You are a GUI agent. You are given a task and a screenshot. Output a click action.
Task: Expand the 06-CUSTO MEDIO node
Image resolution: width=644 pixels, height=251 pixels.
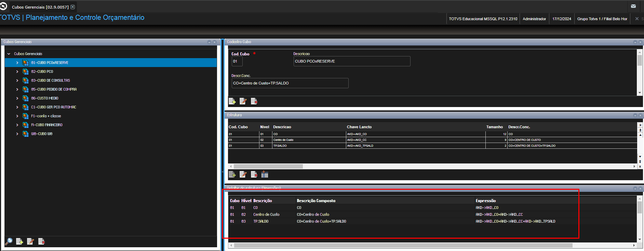coord(17,98)
